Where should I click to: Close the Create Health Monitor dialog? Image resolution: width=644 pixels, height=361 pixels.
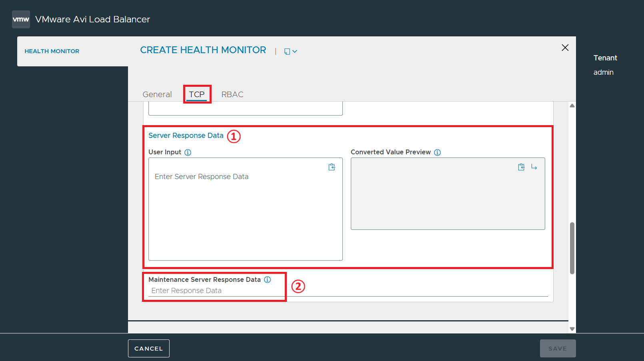pos(565,48)
